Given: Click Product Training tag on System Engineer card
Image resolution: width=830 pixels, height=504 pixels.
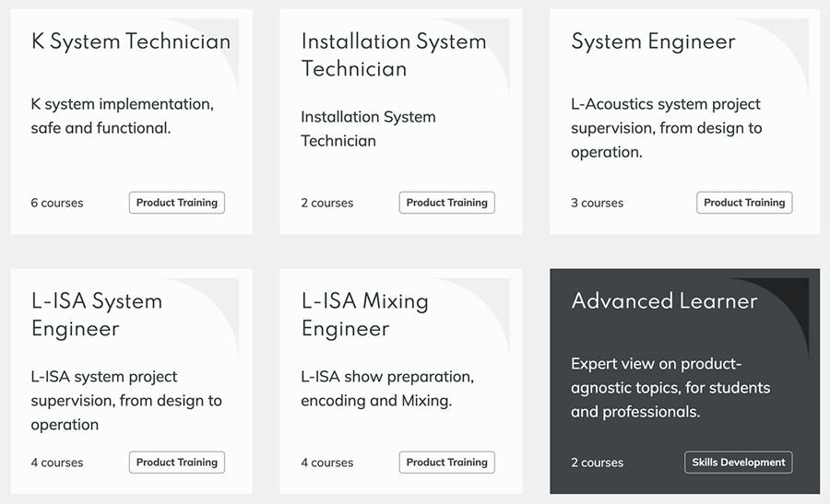Looking at the screenshot, I should [x=744, y=203].
